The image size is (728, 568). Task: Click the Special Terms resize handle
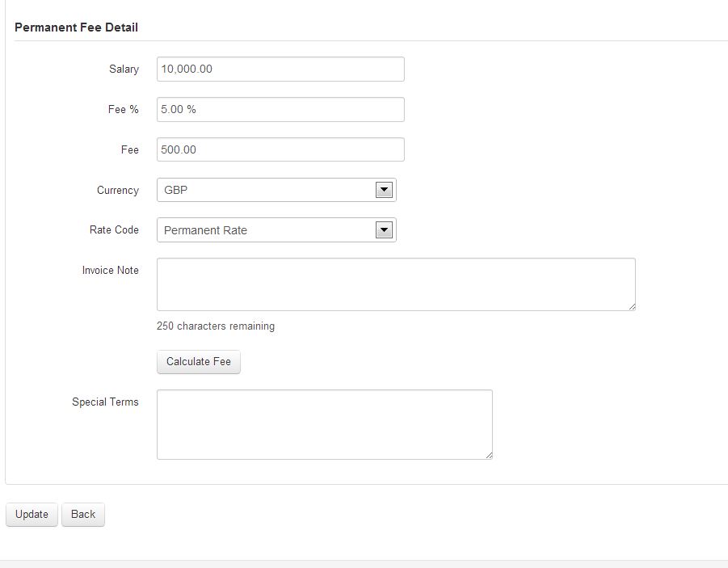tap(489, 455)
